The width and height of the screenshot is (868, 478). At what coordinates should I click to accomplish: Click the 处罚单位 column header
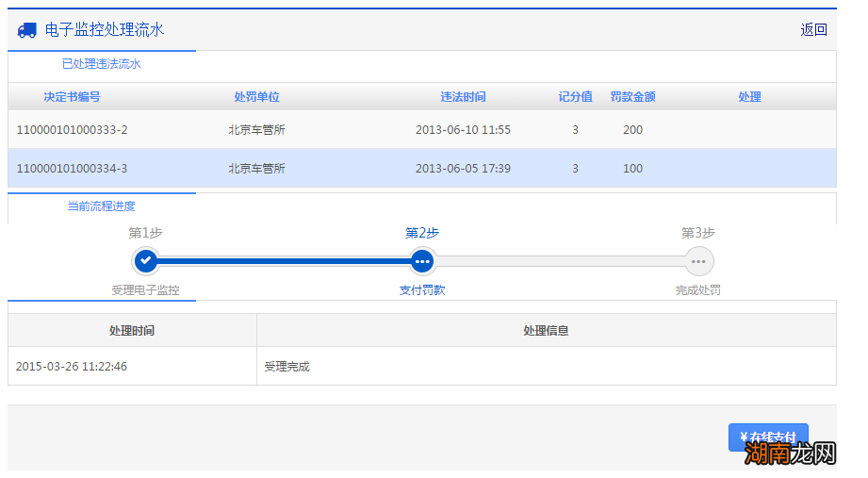[x=256, y=97]
